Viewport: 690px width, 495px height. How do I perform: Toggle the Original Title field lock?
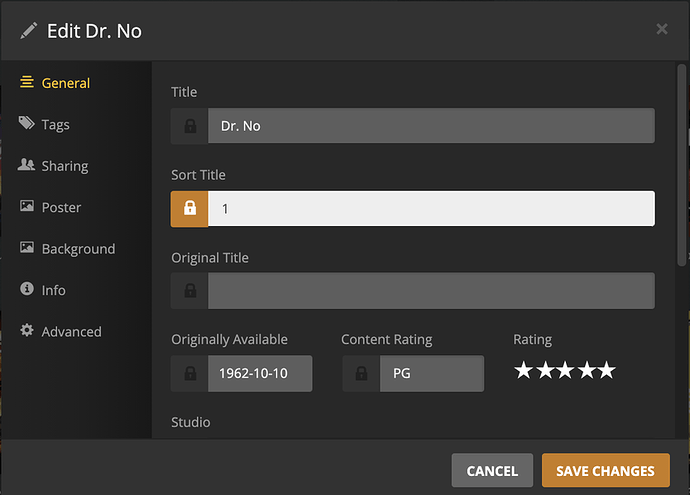tap(190, 291)
